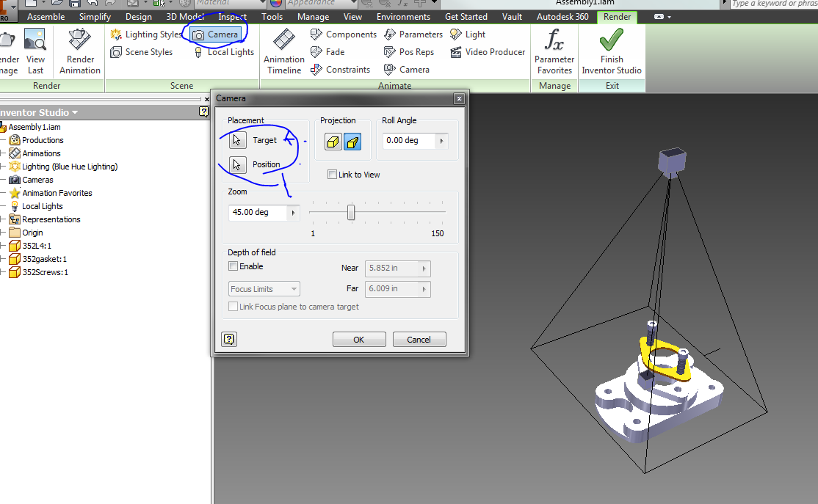Click inside the Near distance field
The height and width of the screenshot is (504, 818).
(x=392, y=269)
